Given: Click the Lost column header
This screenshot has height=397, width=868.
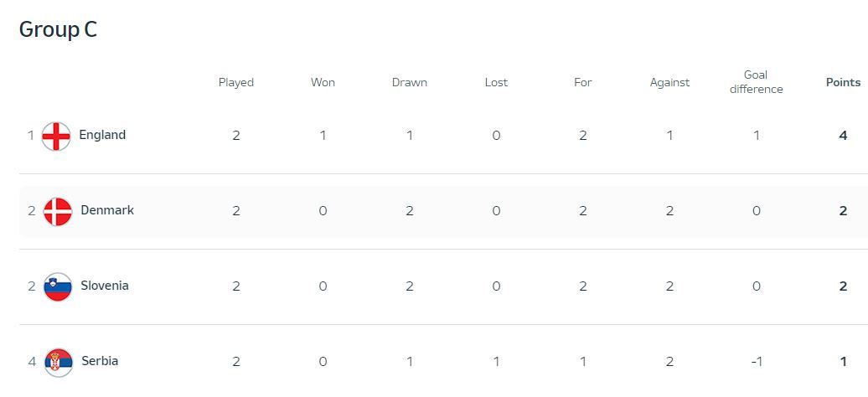Looking at the screenshot, I should [496, 82].
